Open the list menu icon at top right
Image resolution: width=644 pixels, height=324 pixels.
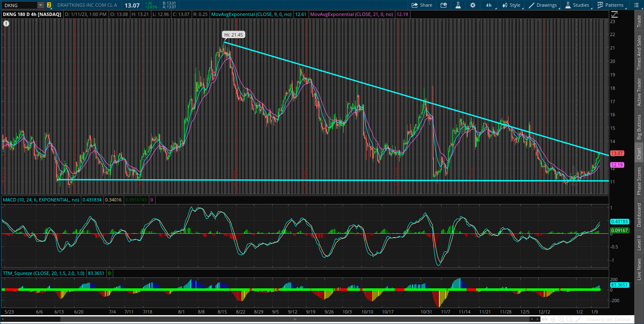tap(636, 5)
